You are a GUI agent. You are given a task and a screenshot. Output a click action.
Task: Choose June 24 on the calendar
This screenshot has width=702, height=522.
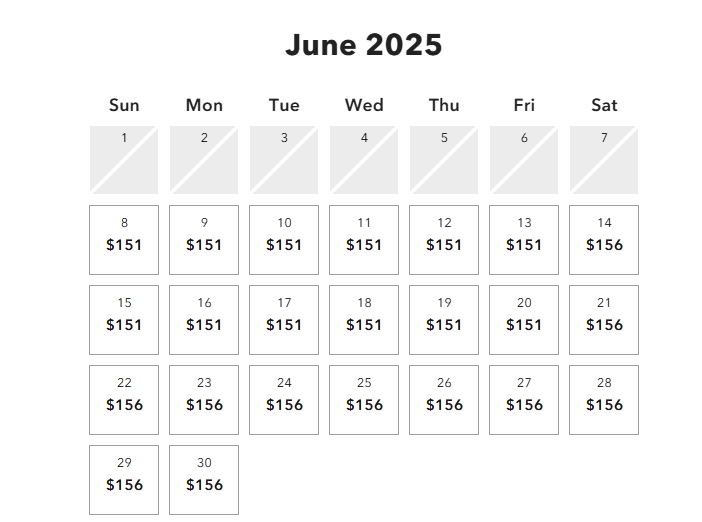pos(284,400)
